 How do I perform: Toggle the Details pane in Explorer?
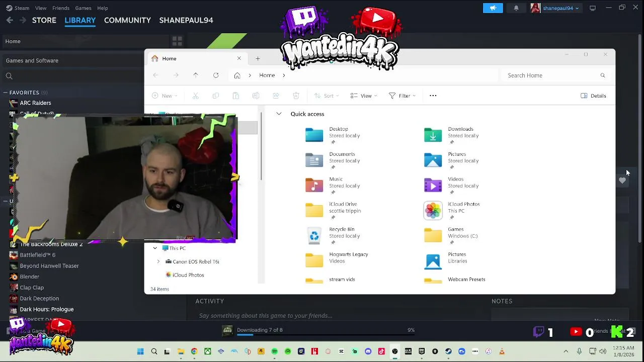point(593,96)
